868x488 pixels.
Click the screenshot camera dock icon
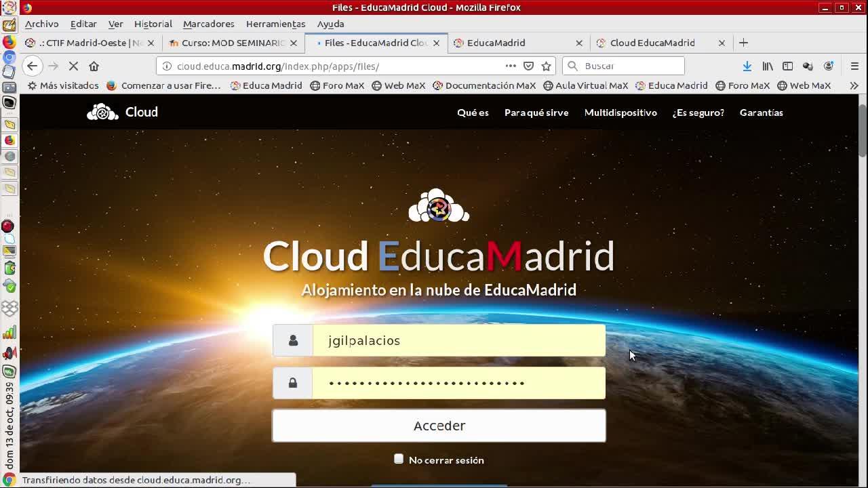(9, 87)
